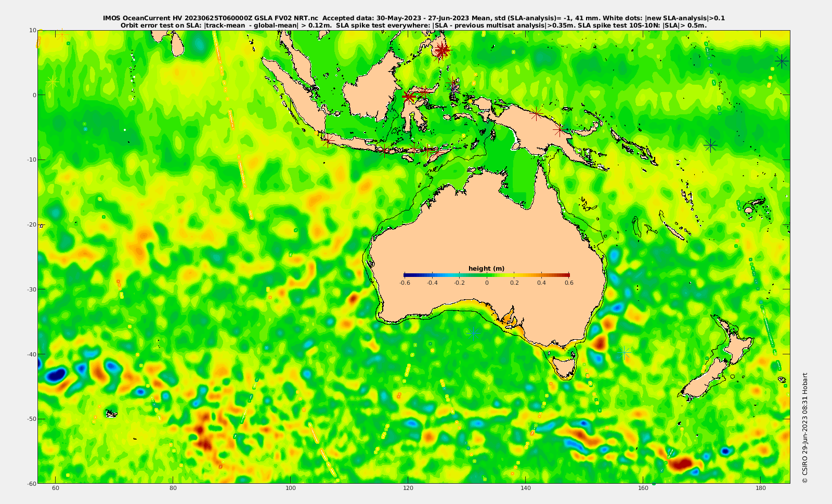
Task: Click the vertical "© CSIRO 29-Jun-2023 08:31 Hobart" text
Action: click(x=804, y=428)
